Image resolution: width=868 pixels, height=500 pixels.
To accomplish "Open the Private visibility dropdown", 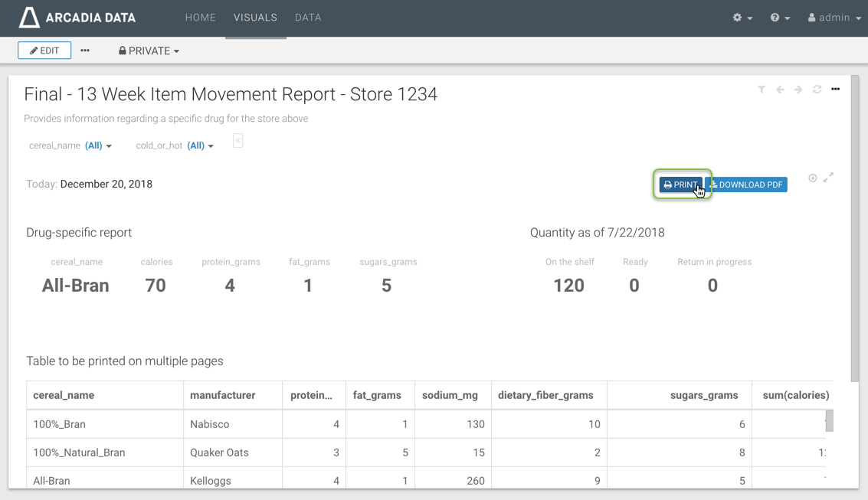I will tap(149, 51).
